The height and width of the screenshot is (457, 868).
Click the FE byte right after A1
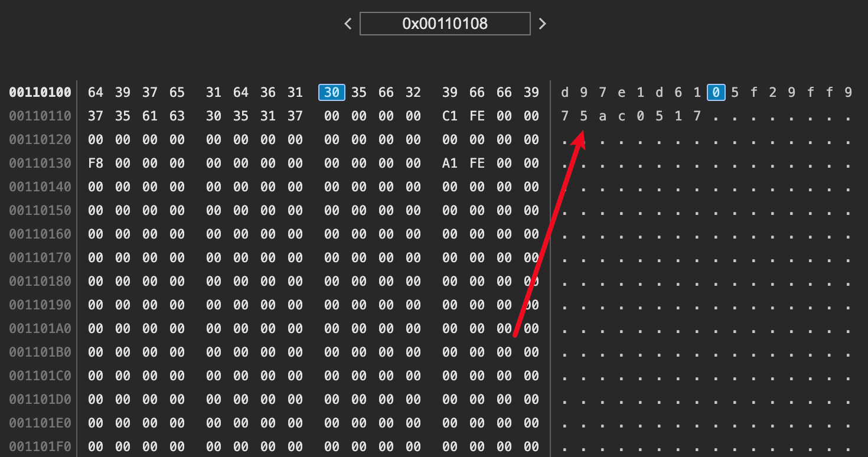[477, 163]
